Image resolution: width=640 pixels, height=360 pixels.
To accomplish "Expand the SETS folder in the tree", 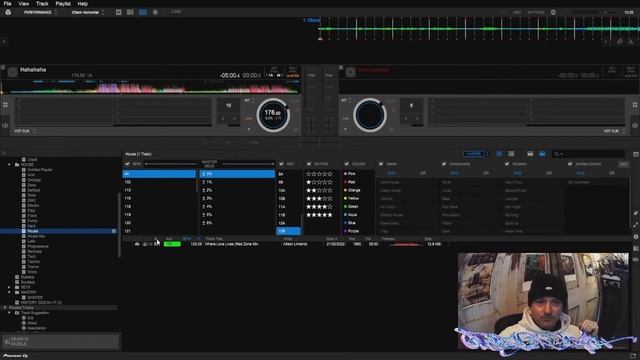I will 9,287.
